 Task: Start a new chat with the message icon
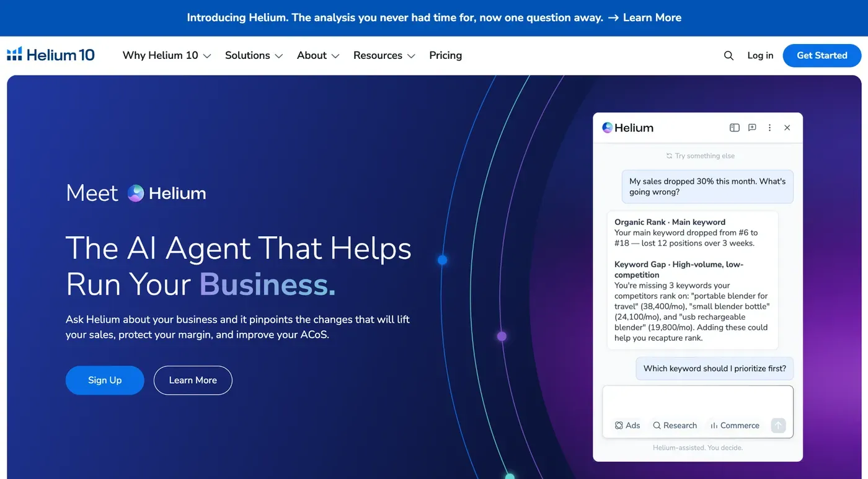click(752, 128)
